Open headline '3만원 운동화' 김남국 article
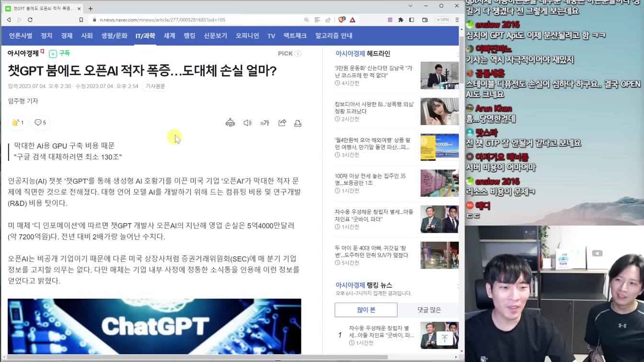Screen dimensions: 644x362 coord(374,72)
